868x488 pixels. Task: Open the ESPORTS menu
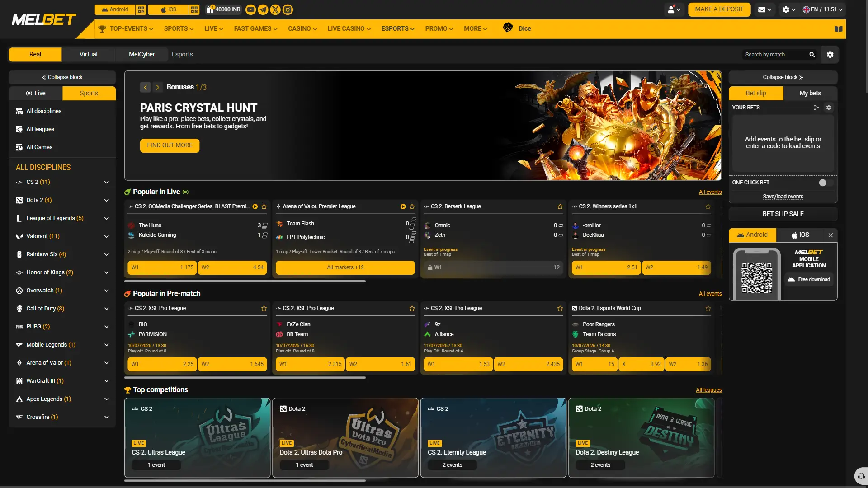tap(398, 28)
